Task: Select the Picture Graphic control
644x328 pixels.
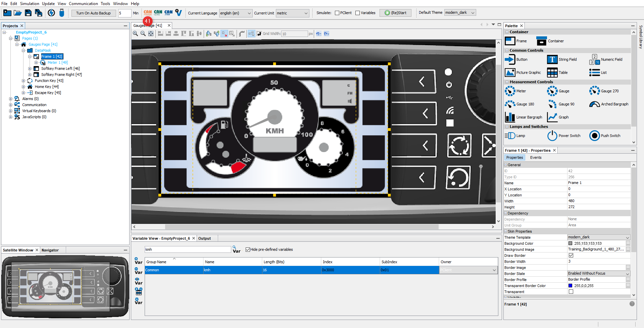Action: (x=523, y=73)
